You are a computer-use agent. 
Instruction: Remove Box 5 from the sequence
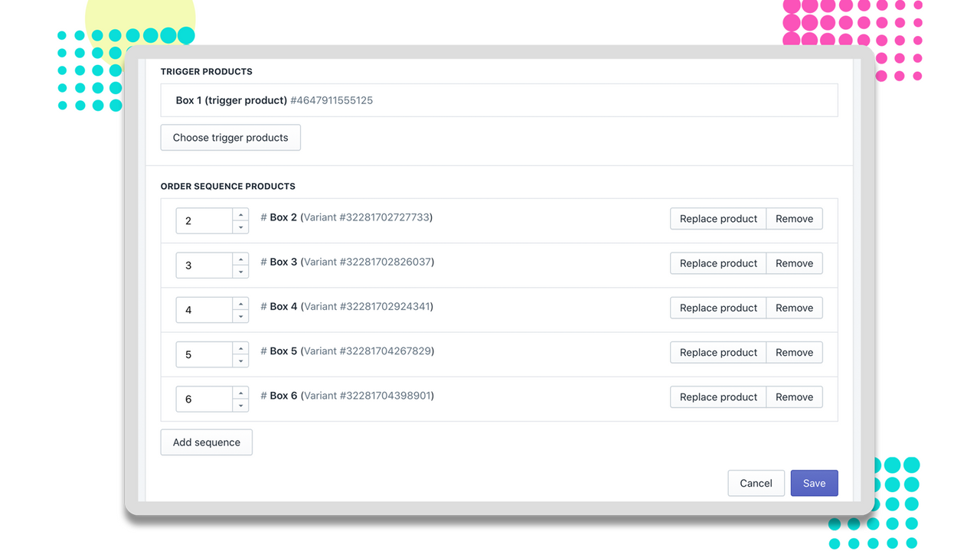(x=794, y=352)
